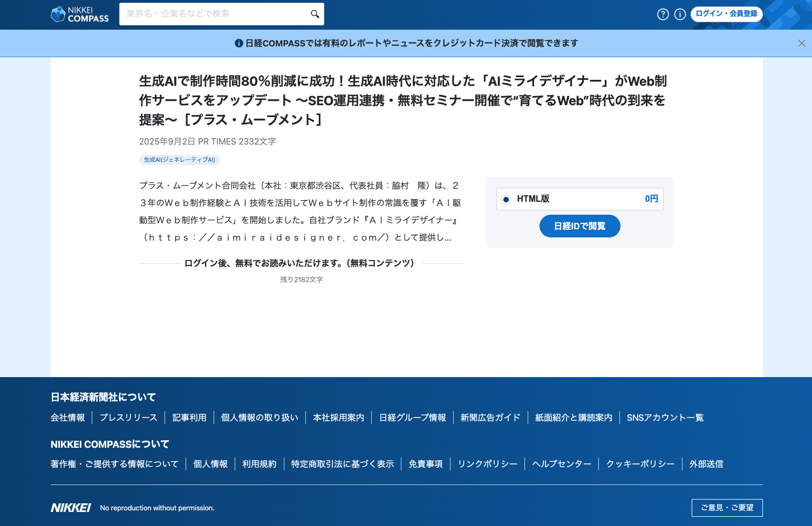Viewport: 812px width, 526px height.
Task: Focus the industry/company search field
Action: (x=222, y=14)
